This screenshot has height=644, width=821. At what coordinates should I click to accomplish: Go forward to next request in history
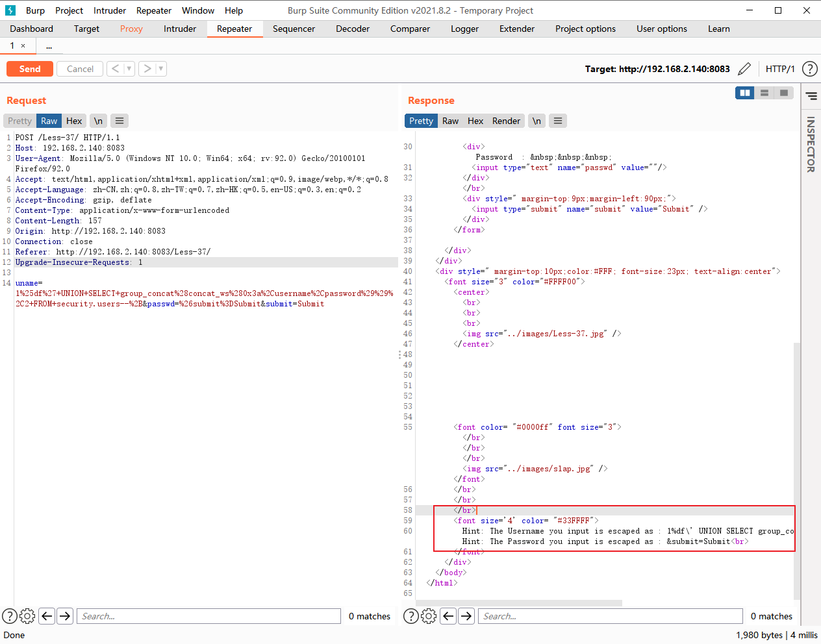point(147,69)
